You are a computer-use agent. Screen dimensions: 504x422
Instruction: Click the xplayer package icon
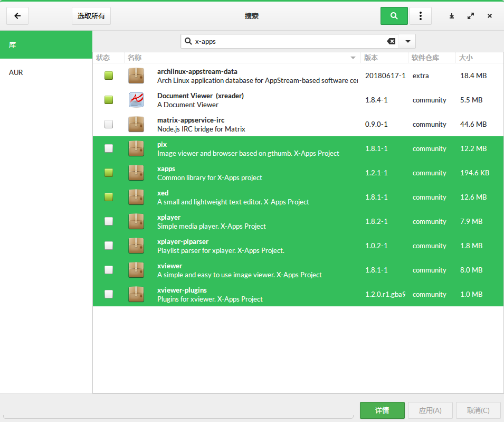click(136, 221)
